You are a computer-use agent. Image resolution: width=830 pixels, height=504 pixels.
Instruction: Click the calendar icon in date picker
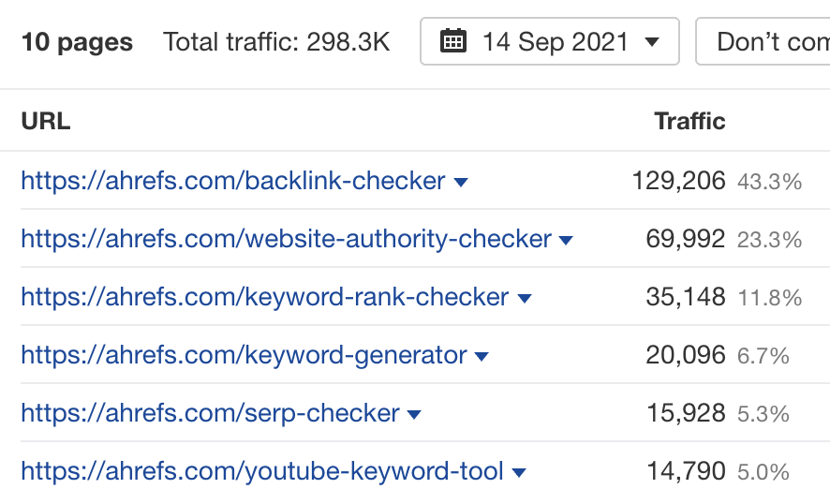pos(453,42)
